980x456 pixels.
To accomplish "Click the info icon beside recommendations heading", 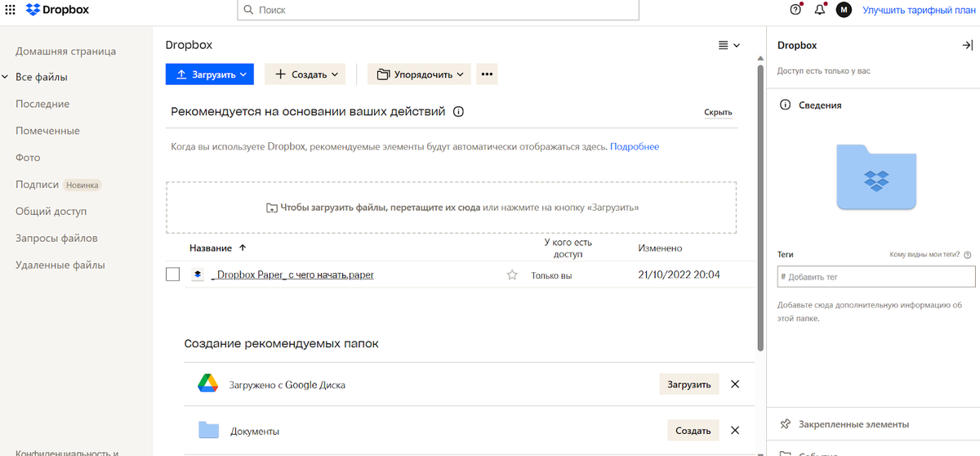I will click(458, 112).
